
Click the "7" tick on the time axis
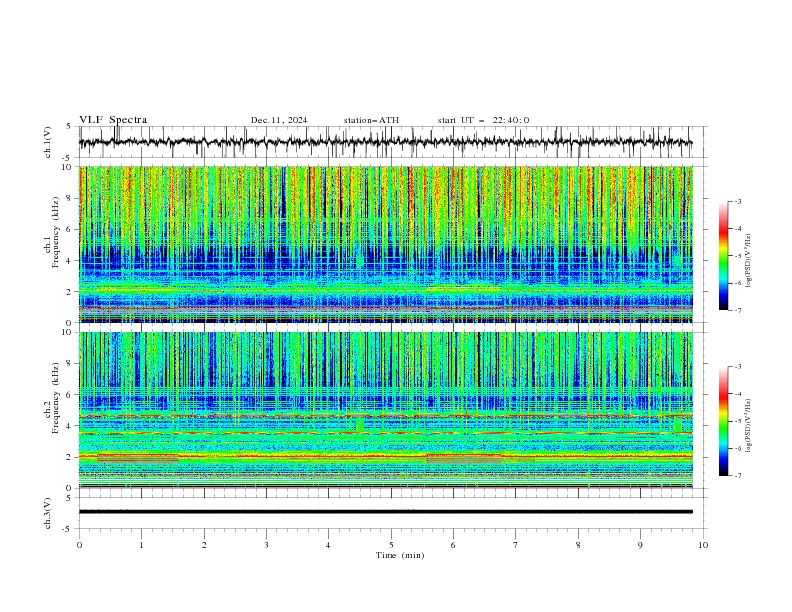coord(516,545)
